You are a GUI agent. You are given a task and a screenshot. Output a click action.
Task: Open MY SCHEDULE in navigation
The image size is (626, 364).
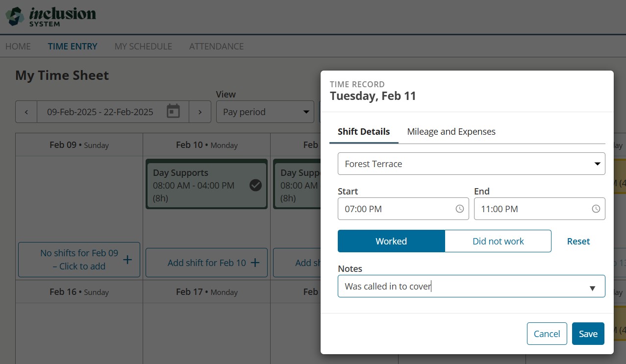click(x=143, y=46)
